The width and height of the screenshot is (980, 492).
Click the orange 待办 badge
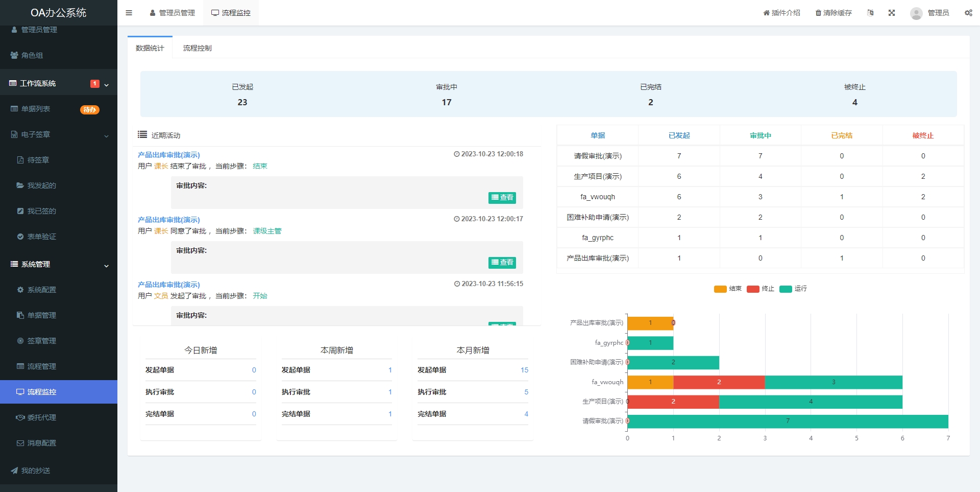(x=90, y=109)
